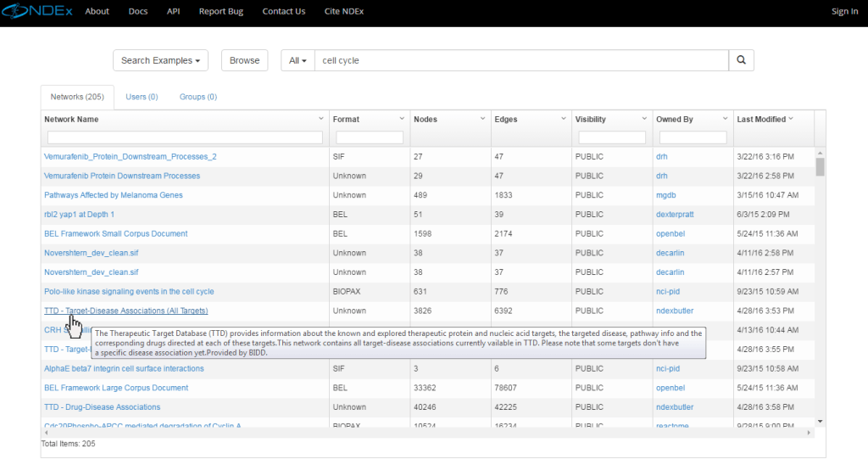Click the Visibility filter box
The image size is (868, 476).
(x=612, y=137)
